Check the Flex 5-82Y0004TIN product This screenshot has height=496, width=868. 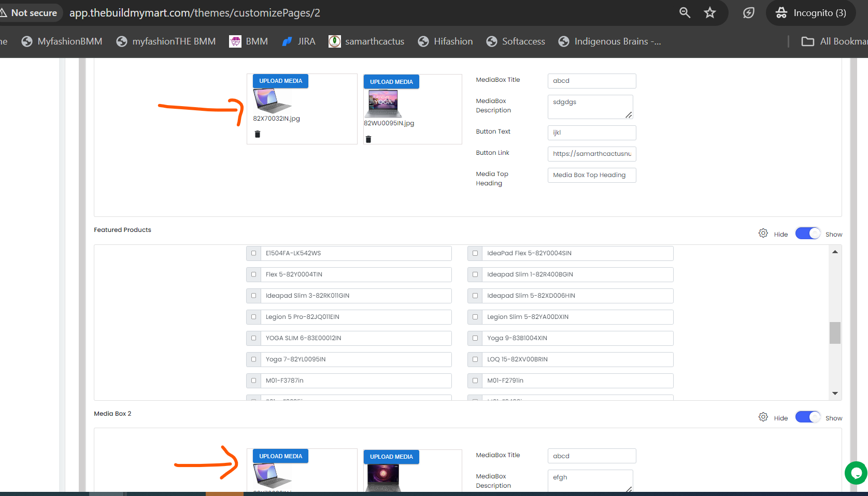click(253, 274)
